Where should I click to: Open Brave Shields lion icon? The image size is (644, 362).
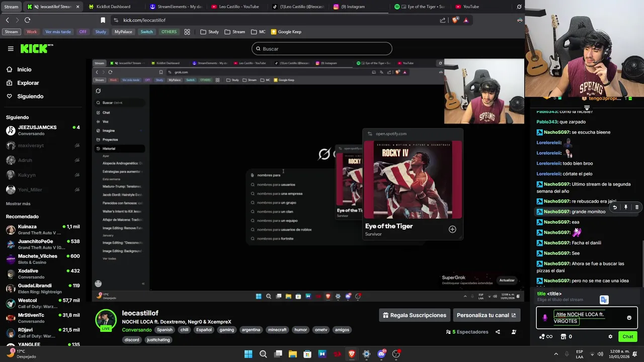click(x=455, y=20)
